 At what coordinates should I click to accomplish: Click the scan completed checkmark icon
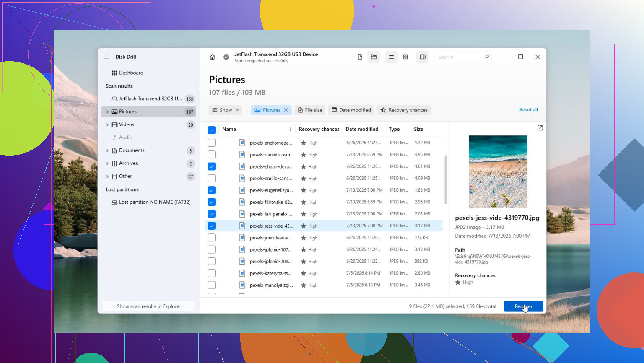click(226, 57)
